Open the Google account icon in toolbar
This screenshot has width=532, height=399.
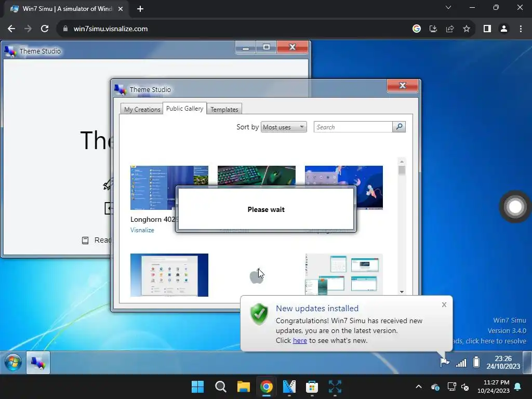click(417, 29)
